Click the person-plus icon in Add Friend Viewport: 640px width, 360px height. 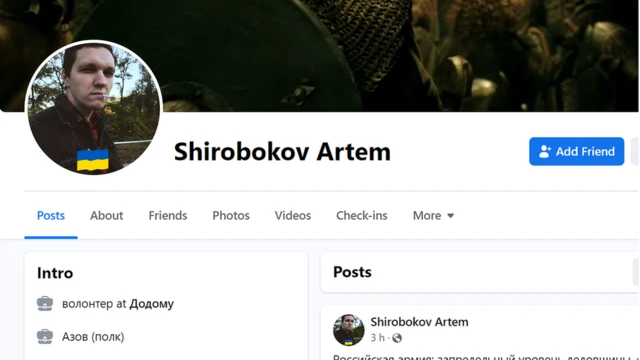tap(544, 151)
